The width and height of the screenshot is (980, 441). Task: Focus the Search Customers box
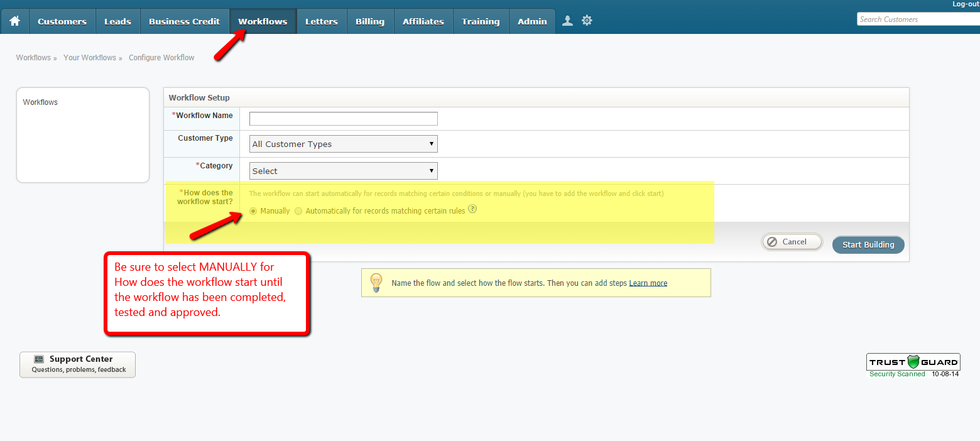point(917,19)
